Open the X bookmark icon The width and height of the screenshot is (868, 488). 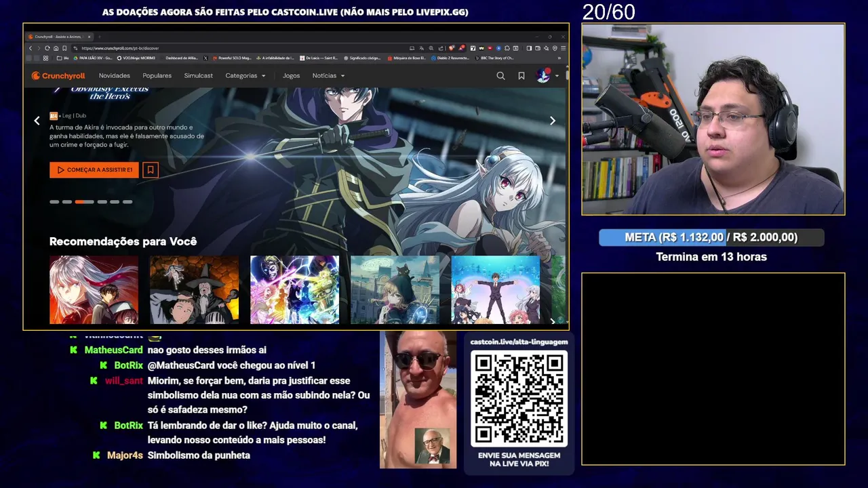205,58
